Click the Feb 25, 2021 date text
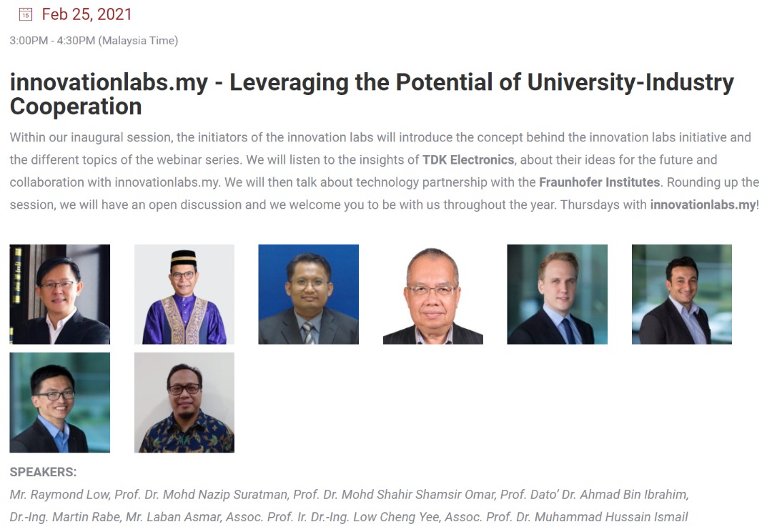This screenshot has width=772, height=532. (86, 14)
